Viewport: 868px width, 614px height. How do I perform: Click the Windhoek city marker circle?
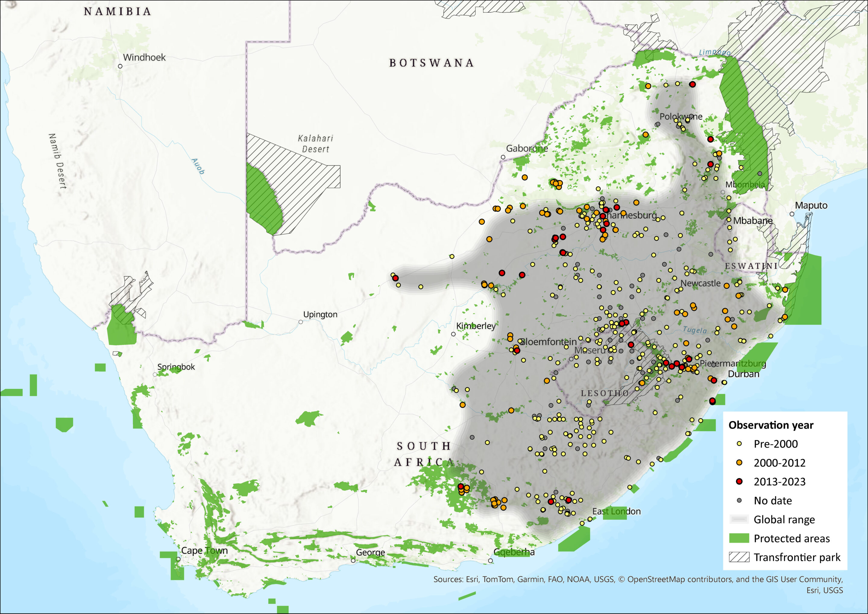(120, 66)
